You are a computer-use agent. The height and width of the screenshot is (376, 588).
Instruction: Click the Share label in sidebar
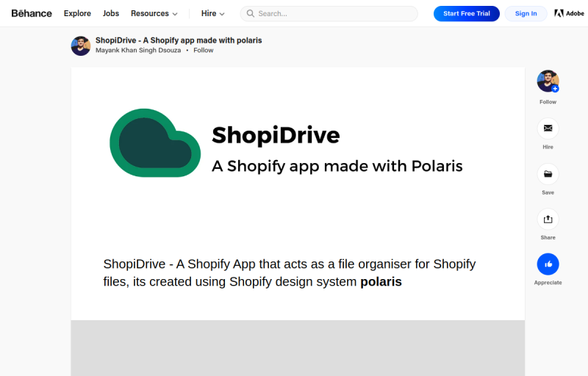tap(548, 237)
